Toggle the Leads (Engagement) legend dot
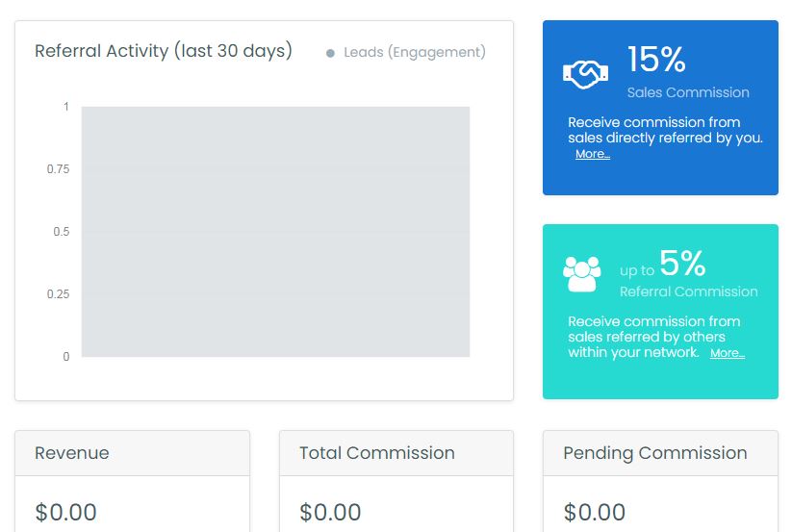792x532 pixels. pos(330,53)
